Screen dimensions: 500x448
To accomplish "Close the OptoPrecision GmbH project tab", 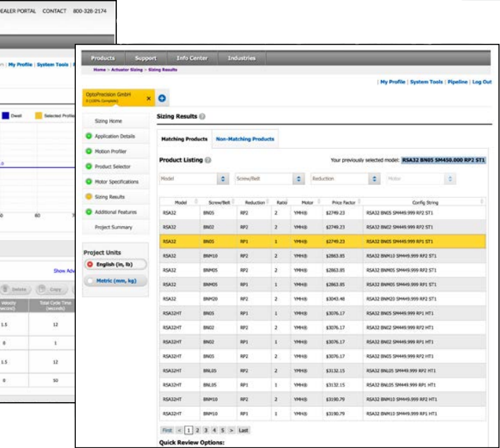I will coord(148,99).
